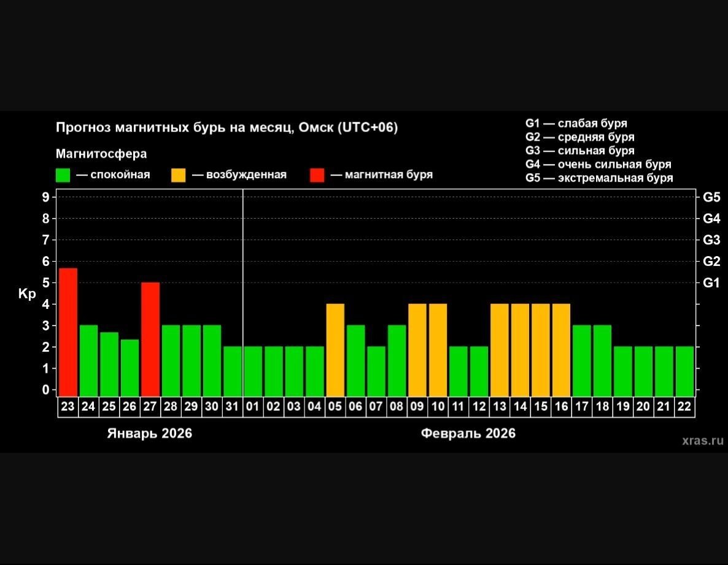Image resolution: width=728 pixels, height=565 pixels.
Task: Click the 'Магнитосфера' heading
Action: click(x=101, y=154)
